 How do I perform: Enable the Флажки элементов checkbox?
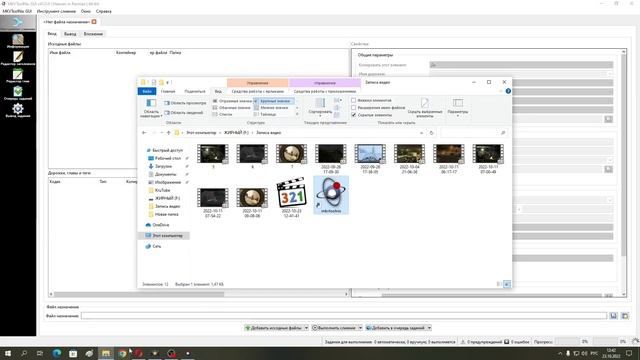(x=353, y=100)
